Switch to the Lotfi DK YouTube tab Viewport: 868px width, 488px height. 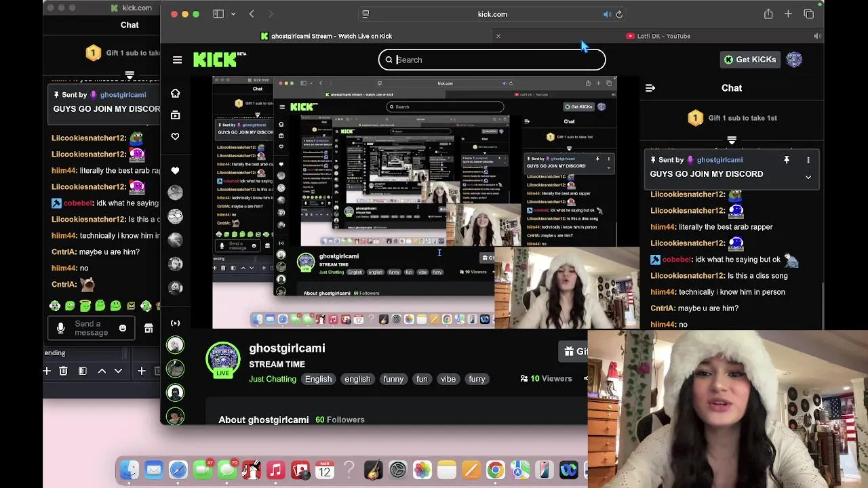658,36
